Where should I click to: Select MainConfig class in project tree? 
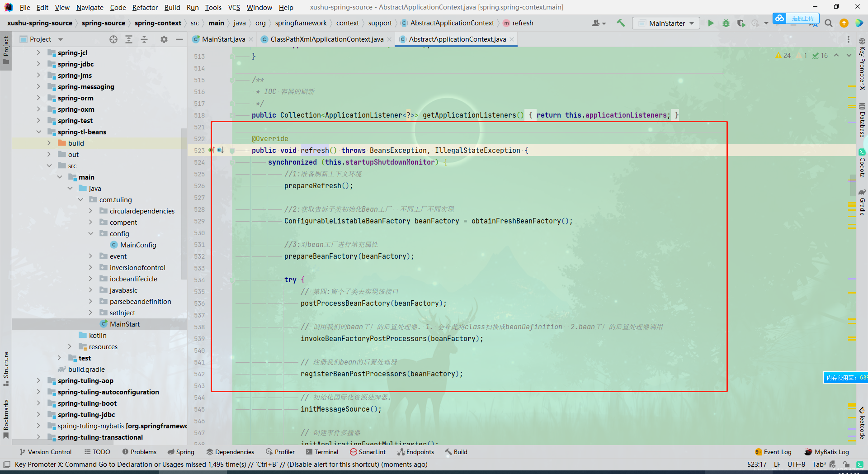click(x=138, y=245)
